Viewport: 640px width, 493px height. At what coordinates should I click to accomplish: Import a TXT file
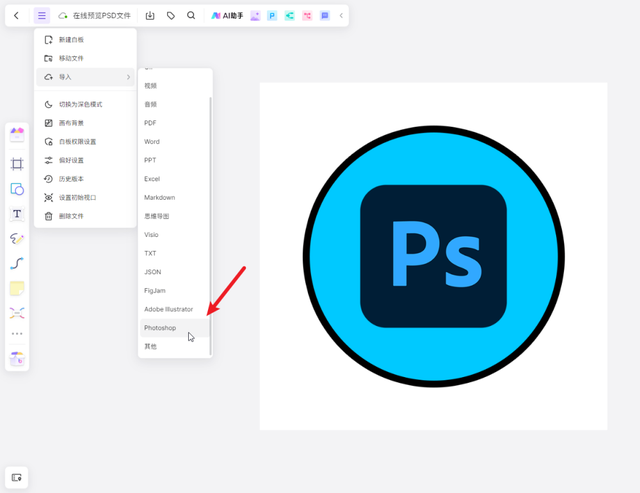(x=174, y=253)
